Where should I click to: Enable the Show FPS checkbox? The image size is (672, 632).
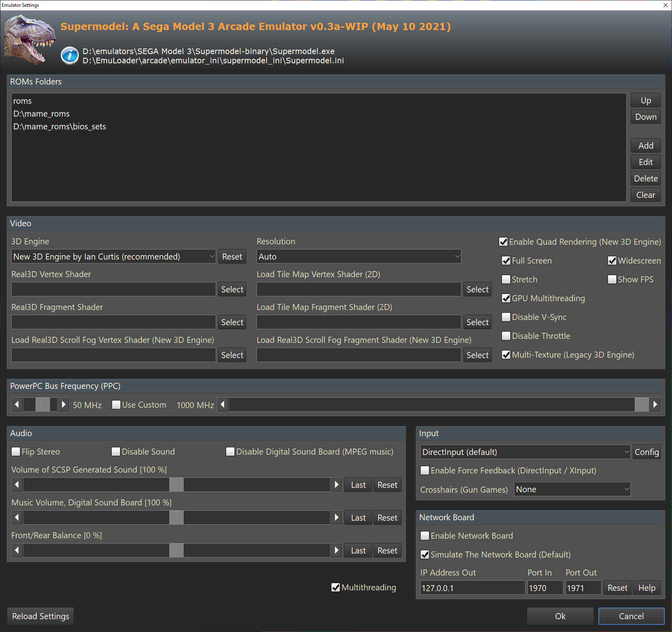(612, 280)
